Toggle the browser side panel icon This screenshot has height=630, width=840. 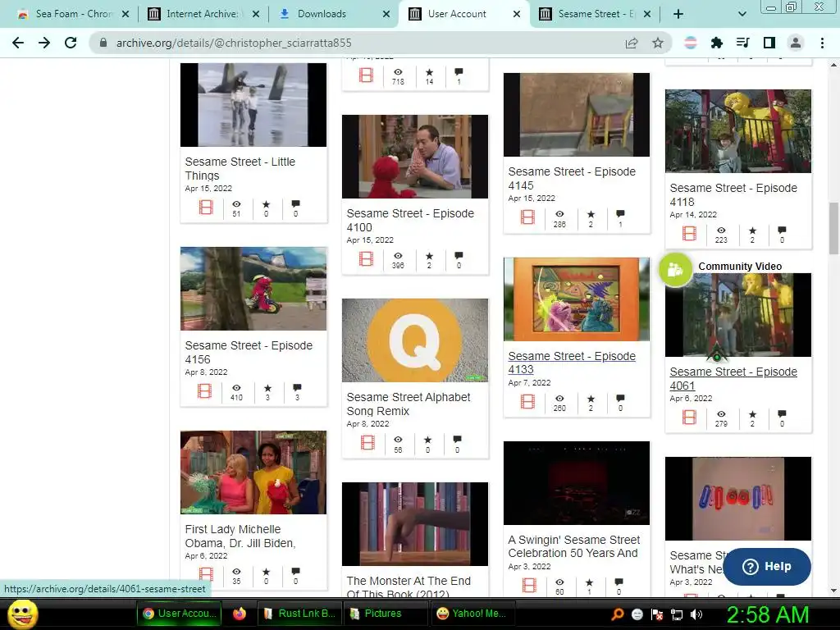pos(769,43)
